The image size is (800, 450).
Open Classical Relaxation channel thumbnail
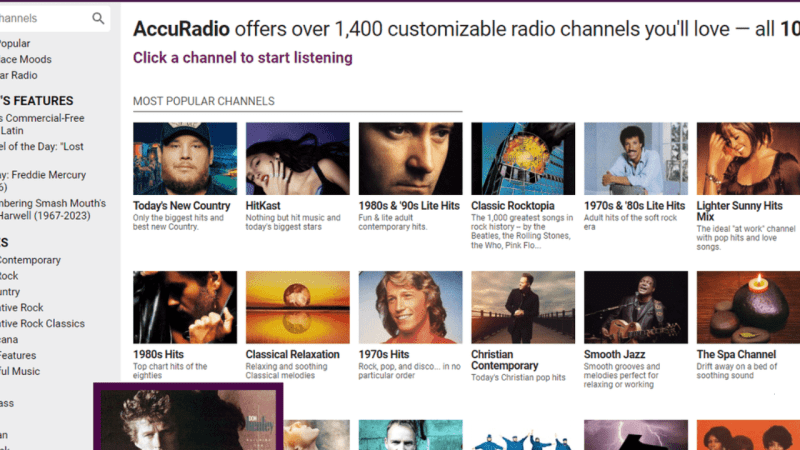pos(297,307)
